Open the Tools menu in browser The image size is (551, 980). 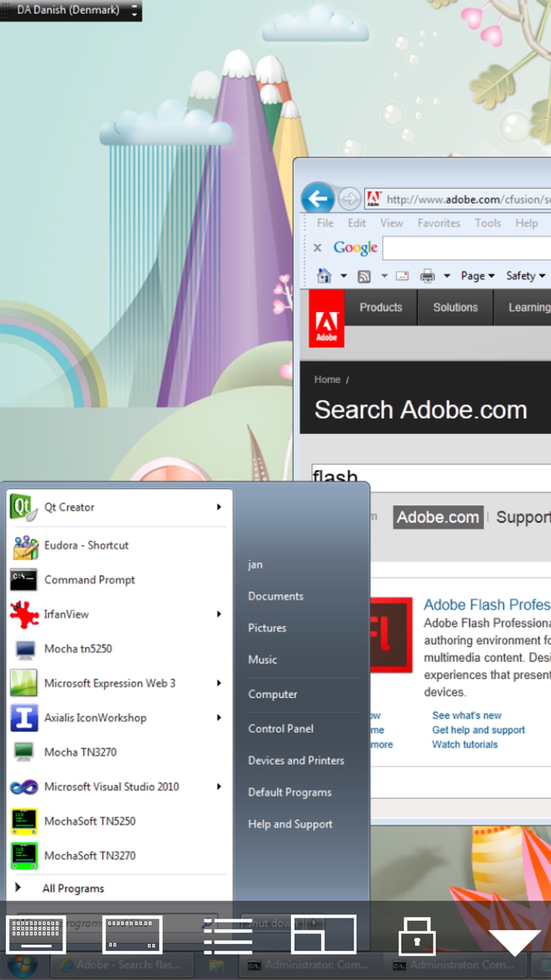point(488,223)
